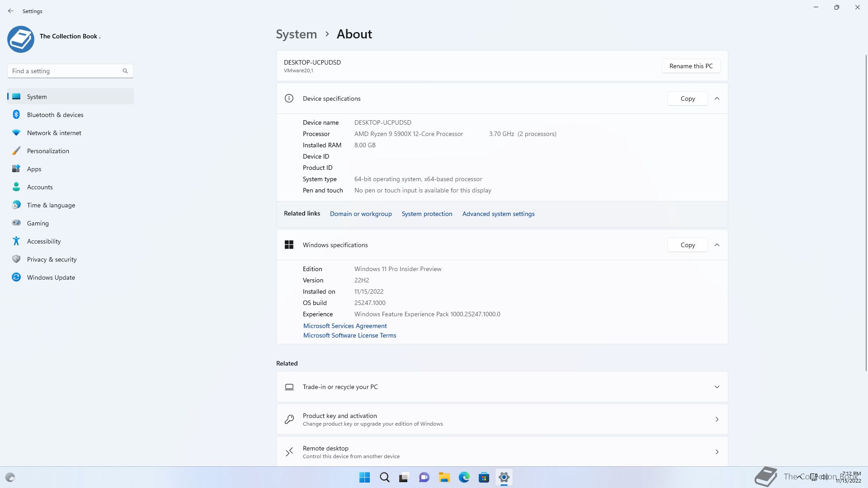Viewport: 868px width, 488px height.
Task: Expand Trade-in or recycle your PC
Action: pyautogui.click(x=717, y=387)
